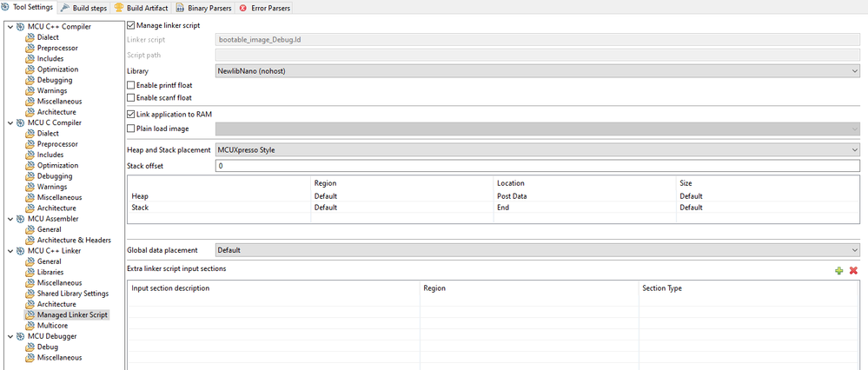Click the MCU C++ Linker tool icon
The width and height of the screenshot is (868, 370).
point(21,251)
